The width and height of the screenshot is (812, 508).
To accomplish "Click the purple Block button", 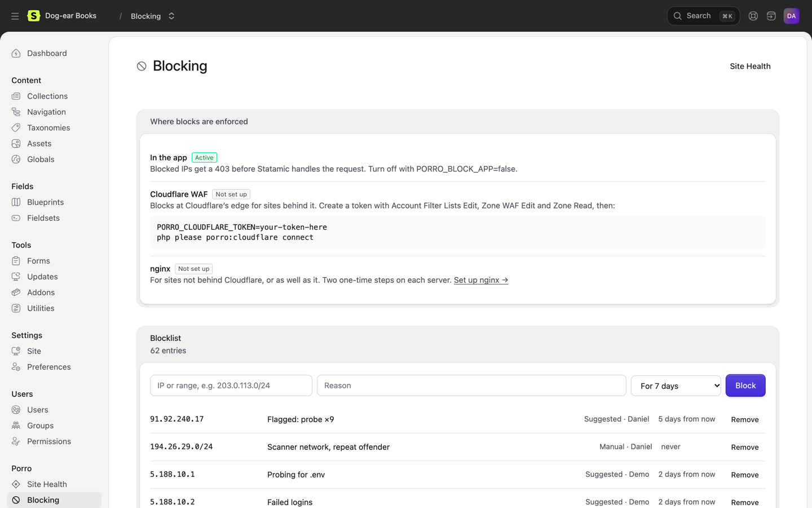I will (745, 386).
